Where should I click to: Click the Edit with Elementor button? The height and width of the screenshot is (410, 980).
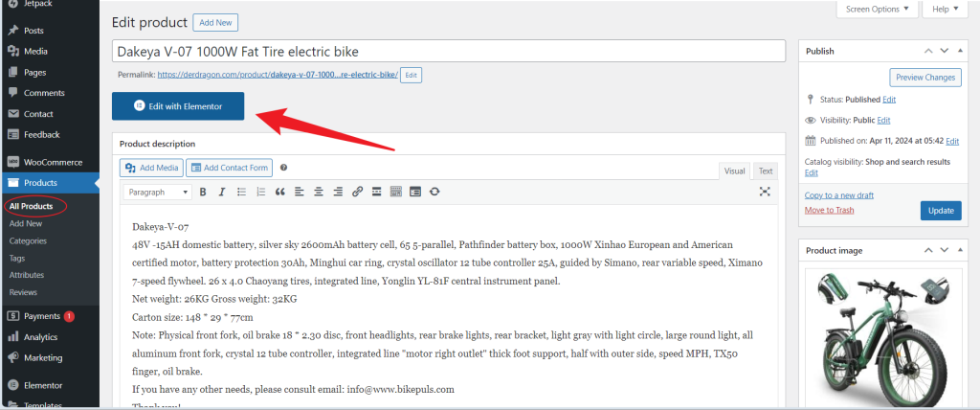click(x=178, y=106)
